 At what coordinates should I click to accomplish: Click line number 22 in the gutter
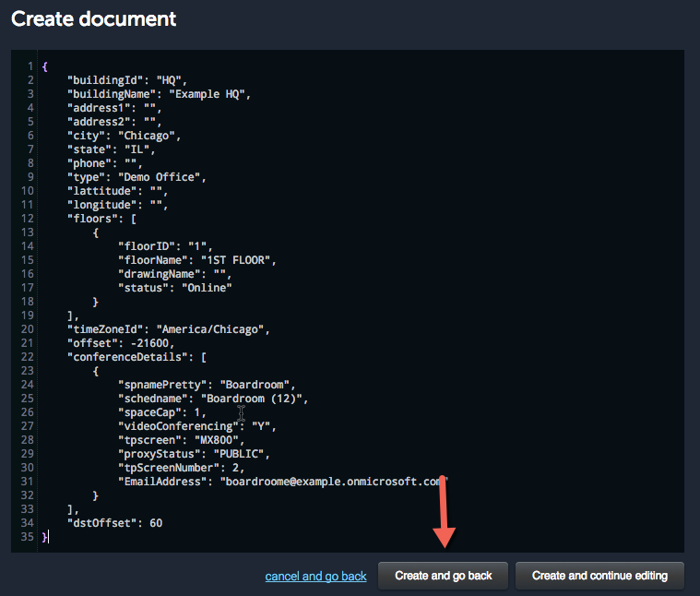pos(28,357)
